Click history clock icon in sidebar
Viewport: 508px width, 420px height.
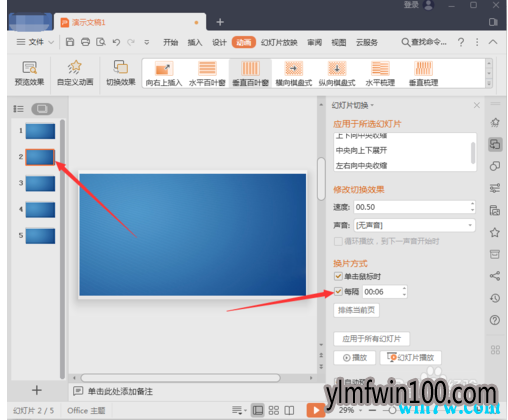[495, 298]
